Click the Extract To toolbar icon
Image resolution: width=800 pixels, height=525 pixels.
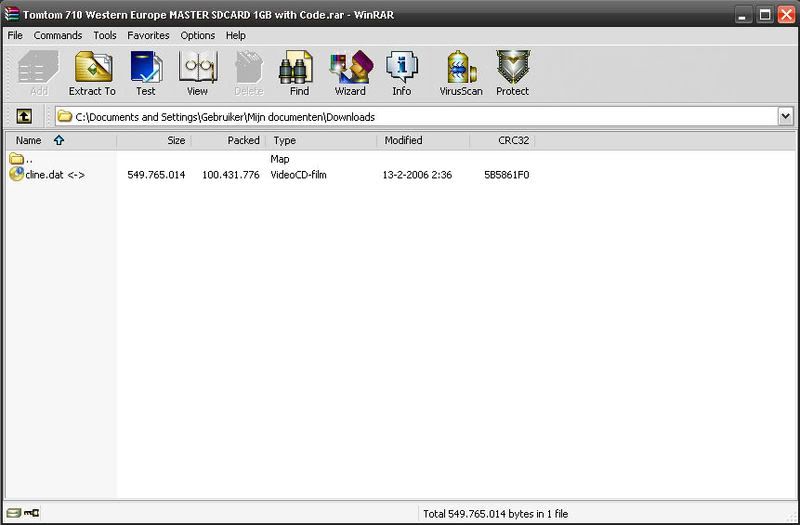tap(92, 72)
